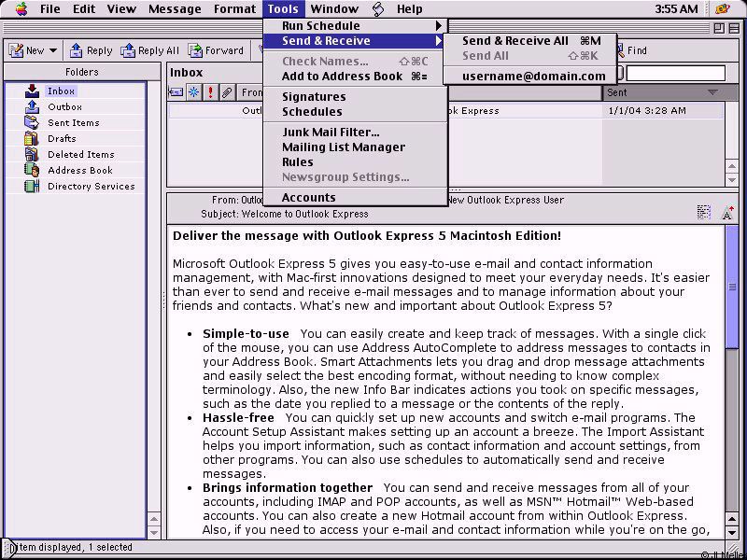Image resolution: width=747 pixels, height=560 pixels.
Task: Select Sent Items folder label
Action: [74, 122]
